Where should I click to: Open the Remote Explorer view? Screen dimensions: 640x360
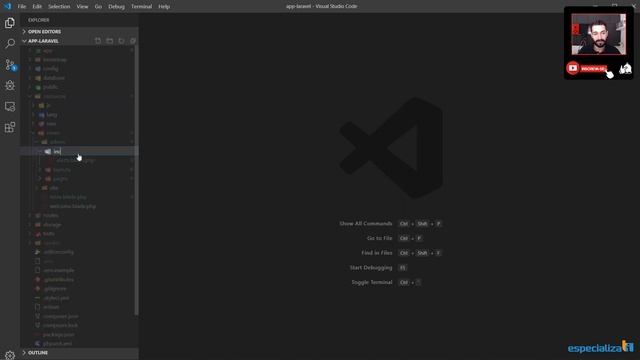[x=10, y=107]
